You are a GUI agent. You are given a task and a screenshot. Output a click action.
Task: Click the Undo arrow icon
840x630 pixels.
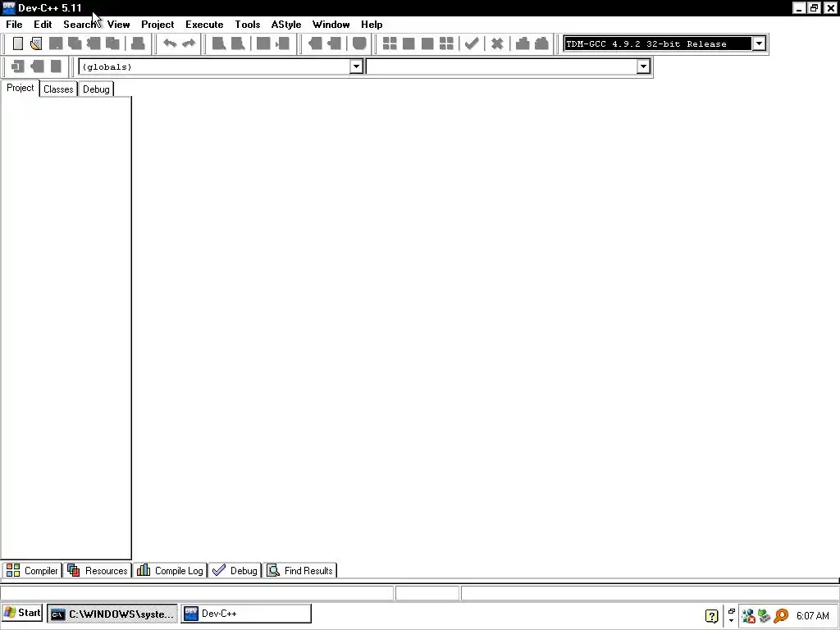(170, 43)
